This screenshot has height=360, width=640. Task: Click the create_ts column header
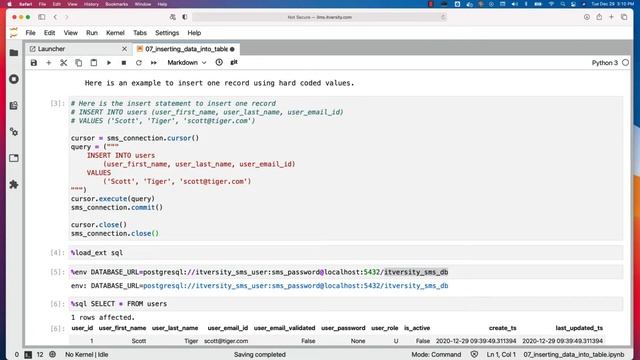[x=502, y=328]
